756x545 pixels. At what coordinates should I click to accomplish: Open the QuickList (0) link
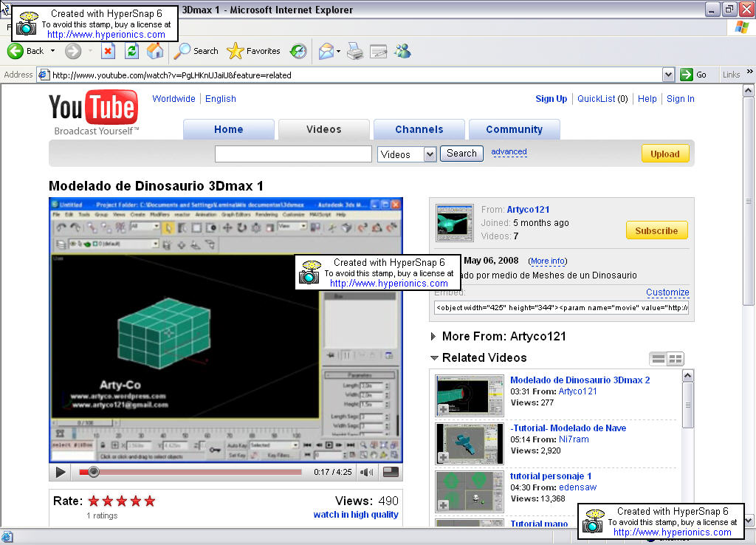pos(602,98)
